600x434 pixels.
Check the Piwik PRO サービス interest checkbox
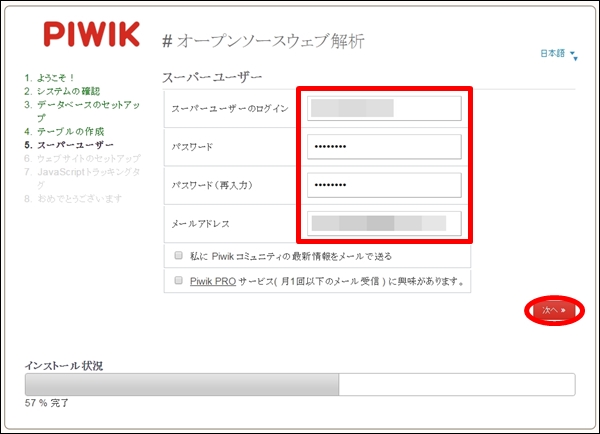pyautogui.click(x=178, y=281)
